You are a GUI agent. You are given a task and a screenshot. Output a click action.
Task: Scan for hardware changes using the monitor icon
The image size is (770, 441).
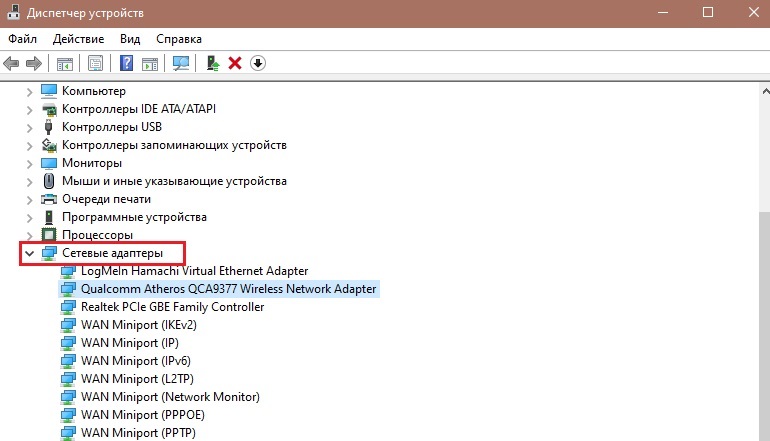click(x=181, y=63)
